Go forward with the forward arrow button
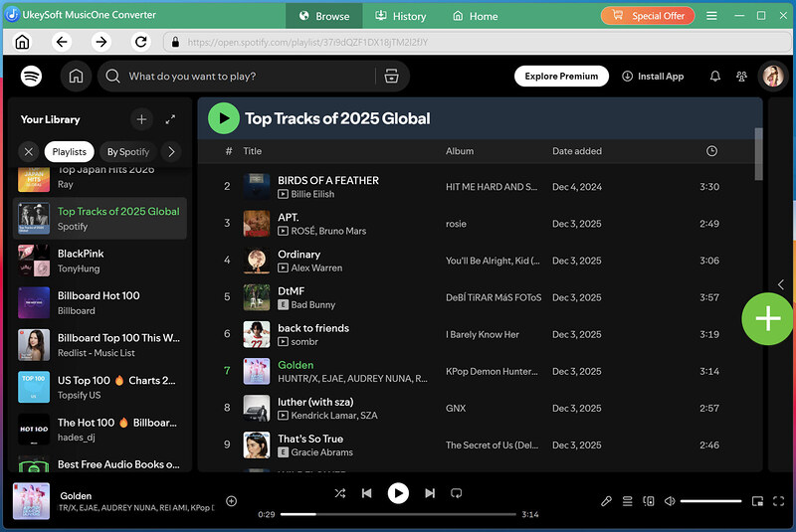 click(x=101, y=42)
